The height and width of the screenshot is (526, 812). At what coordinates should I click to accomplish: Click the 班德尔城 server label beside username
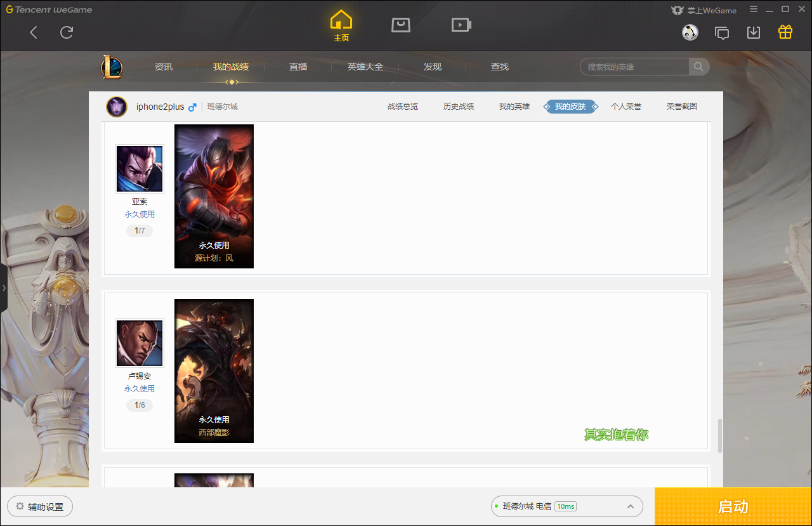[222, 107]
